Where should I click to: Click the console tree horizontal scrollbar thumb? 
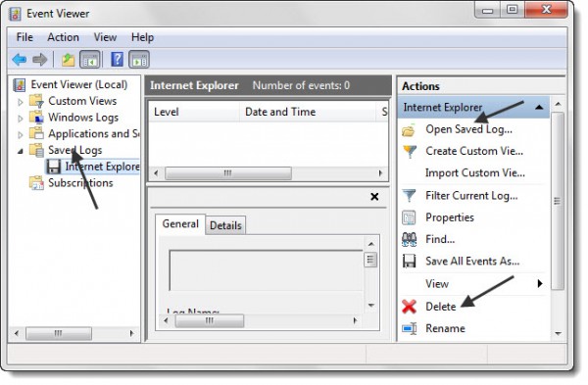click(59, 333)
